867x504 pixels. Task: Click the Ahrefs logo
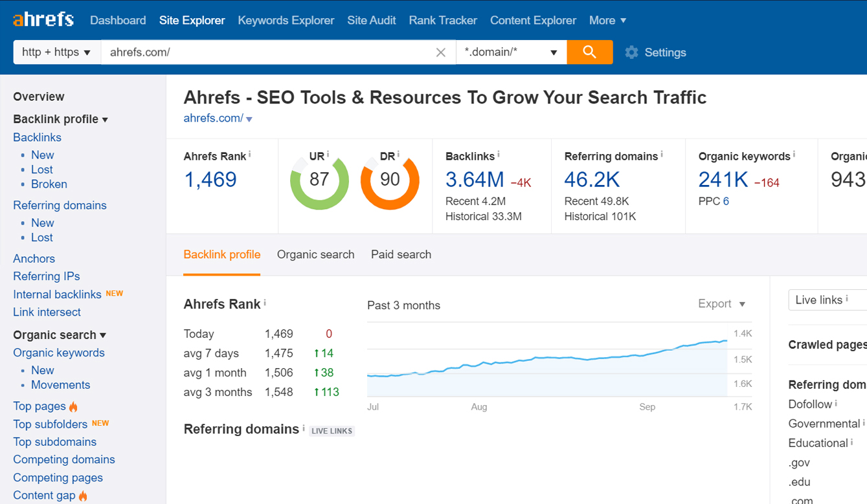pos(43,19)
